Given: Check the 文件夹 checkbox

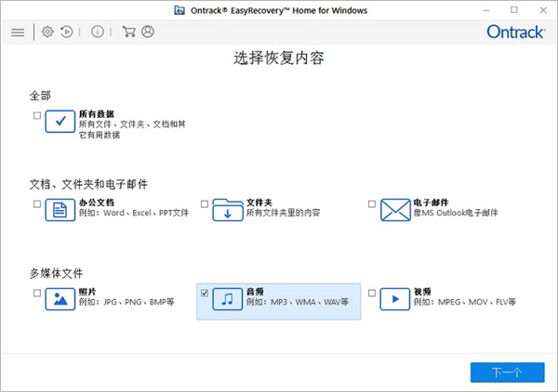Looking at the screenshot, I should [x=205, y=204].
